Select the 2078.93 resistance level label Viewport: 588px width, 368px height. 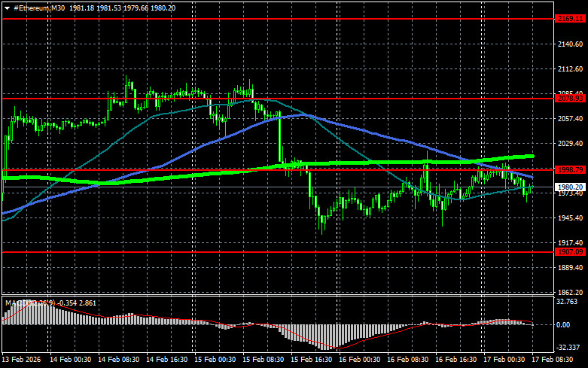570,98
